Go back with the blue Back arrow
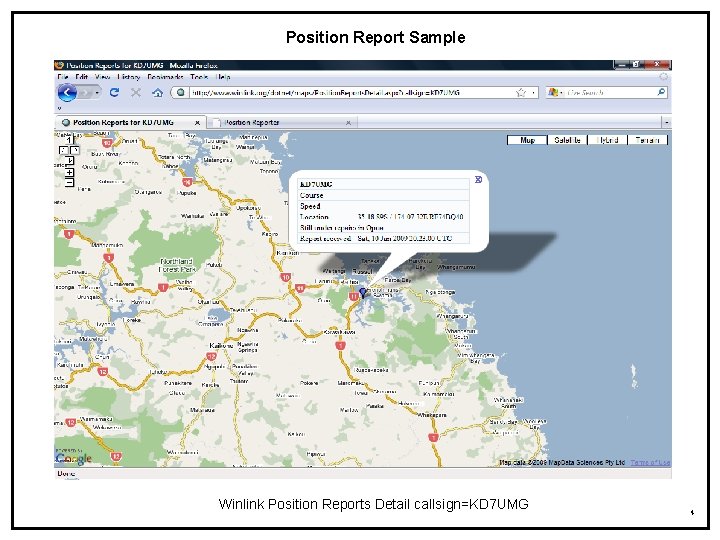Viewport: 720px width, 540px height. (x=67, y=93)
